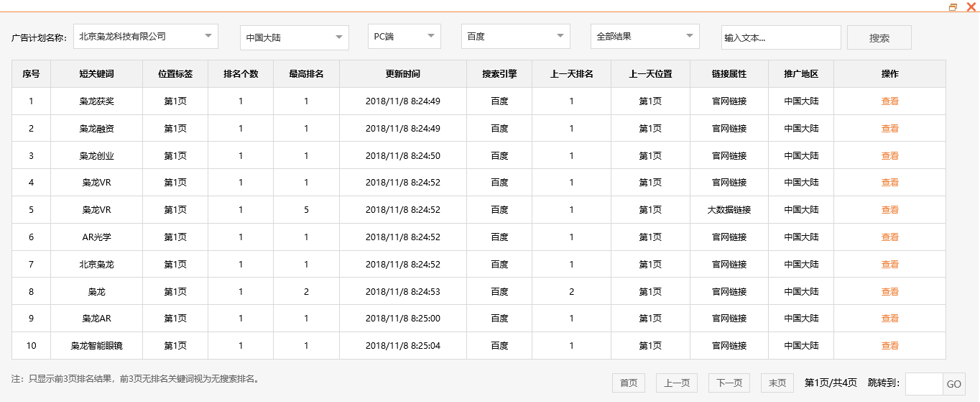Select keyword cell AR光学

click(x=97, y=237)
